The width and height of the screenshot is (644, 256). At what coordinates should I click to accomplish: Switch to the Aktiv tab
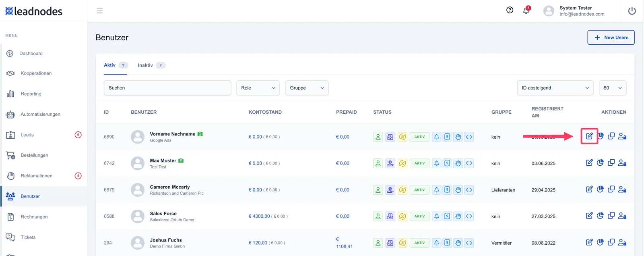(x=116, y=65)
